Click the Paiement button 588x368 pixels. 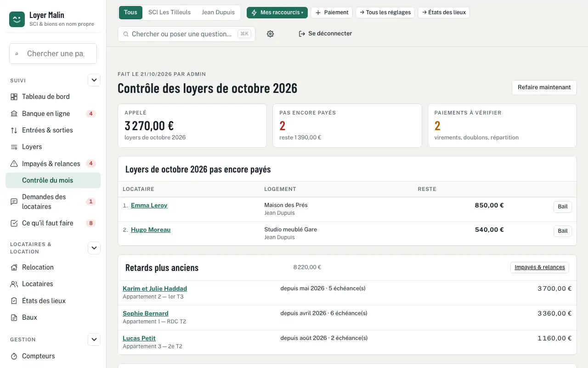[x=332, y=12]
